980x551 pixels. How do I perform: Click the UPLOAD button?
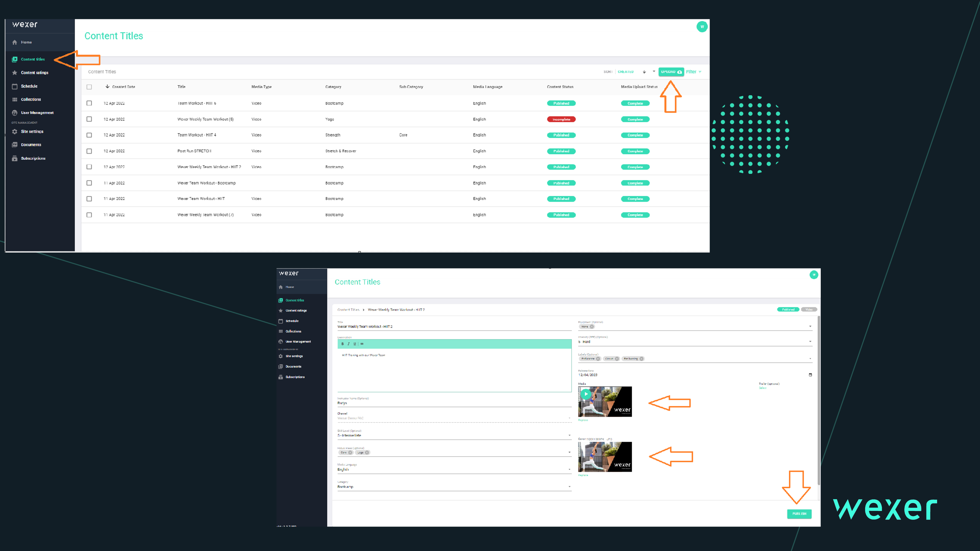(x=671, y=72)
